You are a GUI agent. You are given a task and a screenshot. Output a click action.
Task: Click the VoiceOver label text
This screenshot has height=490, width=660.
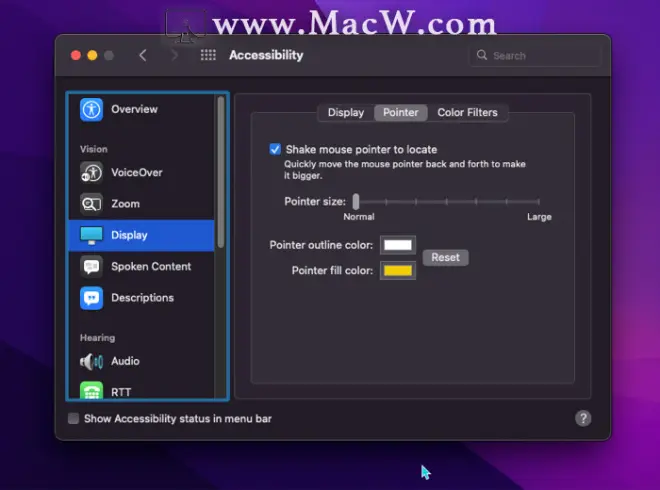(x=137, y=173)
